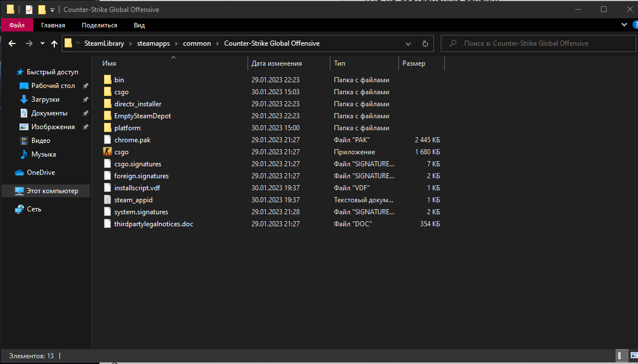
Task: Click the search field for this folder
Action: [x=538, y=43]
